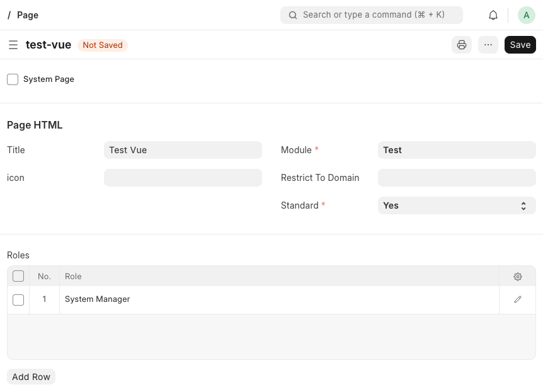Enable the System Page checkbox
Screen dimensions: 543x392
point(13,79)
